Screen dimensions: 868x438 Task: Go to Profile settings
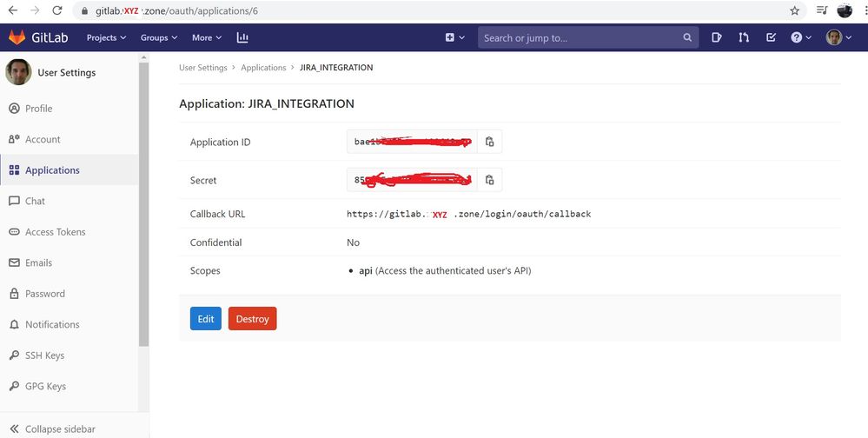point(39,109)
